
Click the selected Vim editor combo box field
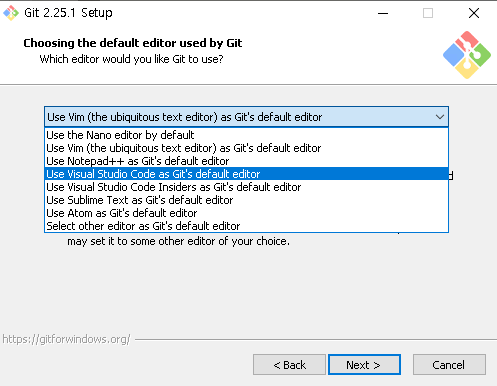tap(246, 117)
